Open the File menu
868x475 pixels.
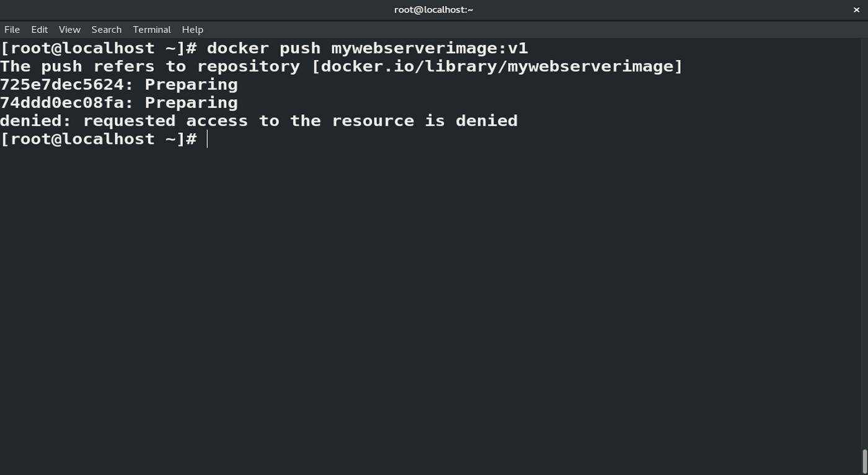pyautogui.click(x=11, y=29)
